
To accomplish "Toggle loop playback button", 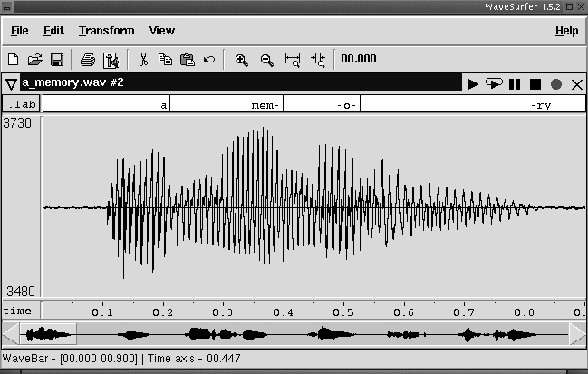I will coord(494,83).
